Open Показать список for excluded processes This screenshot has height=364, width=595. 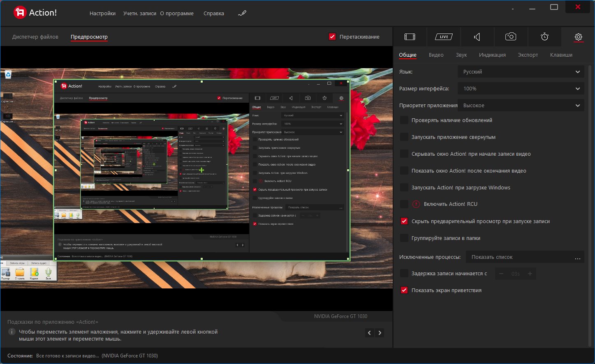(x=525, y=257)
